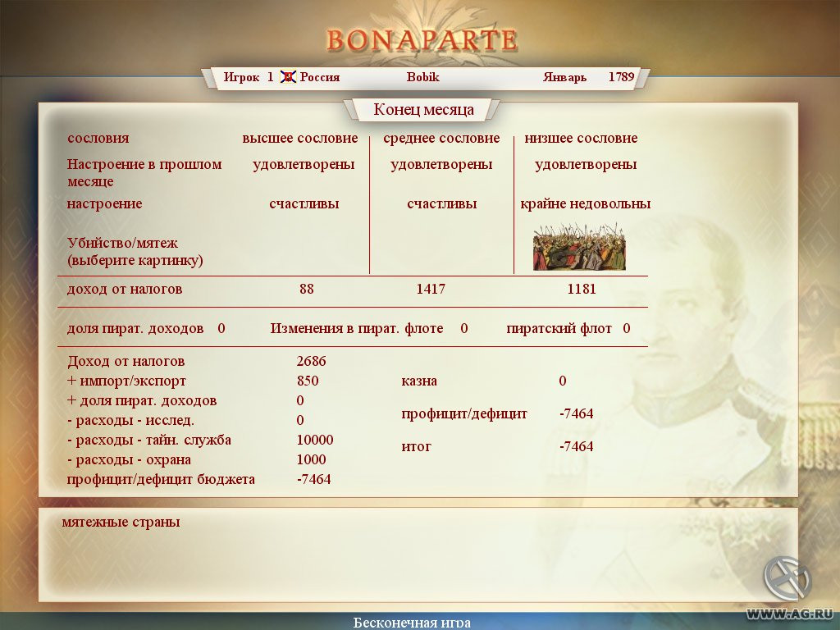Click '+ доля пират. доходов' budget line
This screenshot has width=840, height=630.
[142, 400]
